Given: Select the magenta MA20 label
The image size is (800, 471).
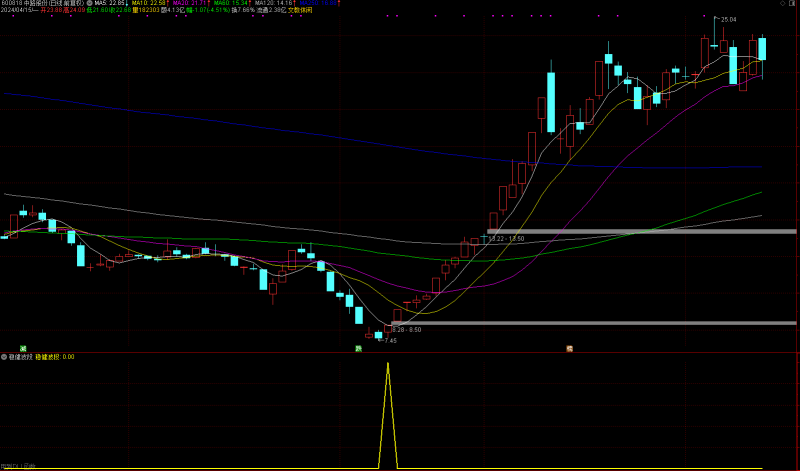Looking at the screenshot, I should click(x=191, y=4).
